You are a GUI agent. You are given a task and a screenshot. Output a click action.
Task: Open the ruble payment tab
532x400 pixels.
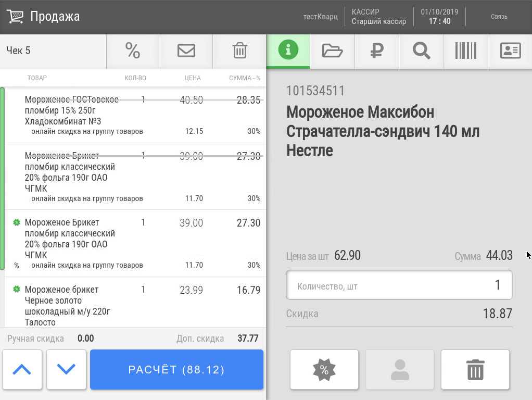[x=376, y=51]
